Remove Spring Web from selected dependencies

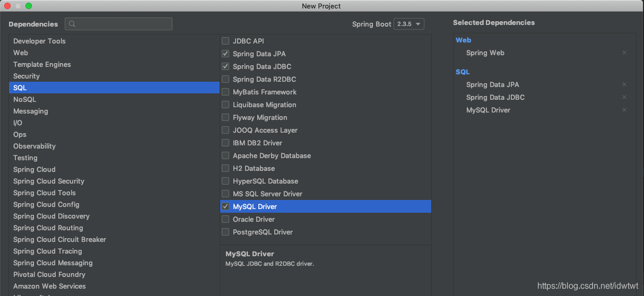pos(624,53)
